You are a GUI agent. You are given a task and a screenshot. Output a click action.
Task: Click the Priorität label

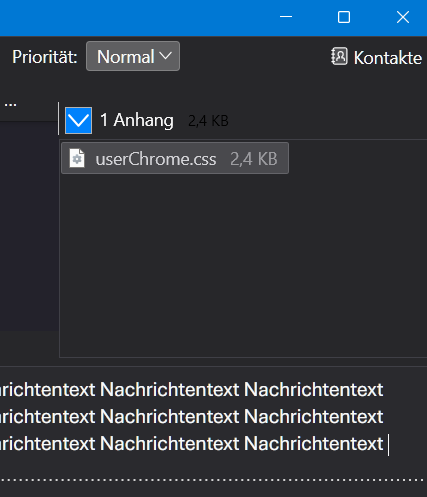tap(45, 57)
